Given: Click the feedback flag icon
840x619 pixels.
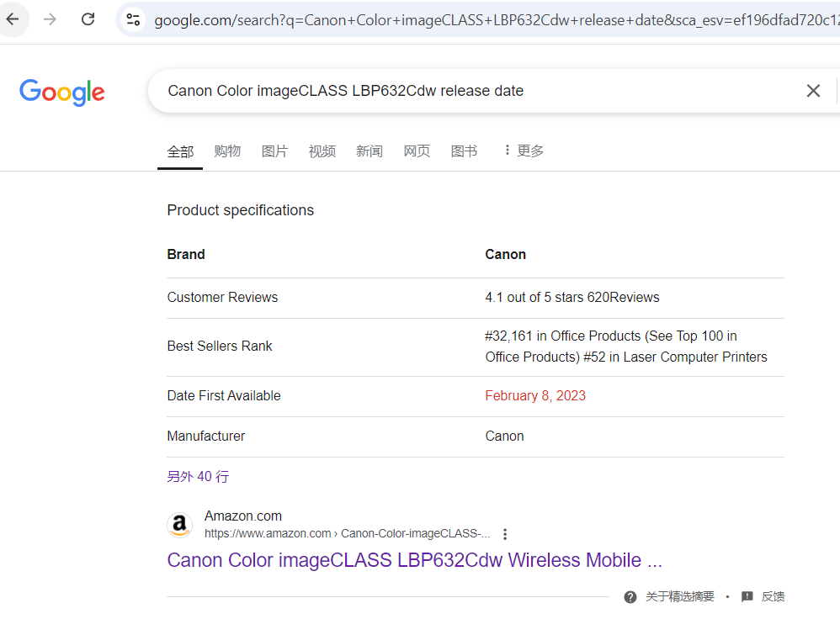Looking at the screenshot, I should (747, 596).
